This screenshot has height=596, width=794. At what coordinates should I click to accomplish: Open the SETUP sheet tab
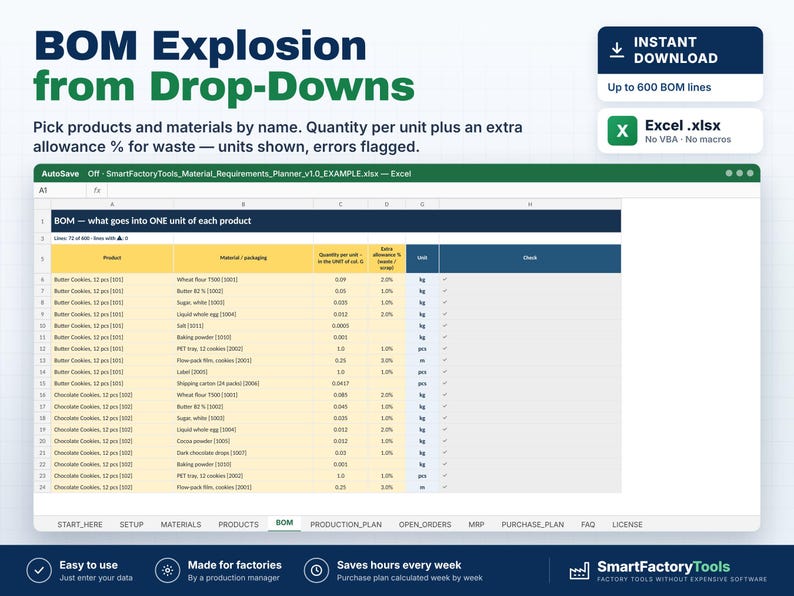pyautogui.click(x=132, y=525)
